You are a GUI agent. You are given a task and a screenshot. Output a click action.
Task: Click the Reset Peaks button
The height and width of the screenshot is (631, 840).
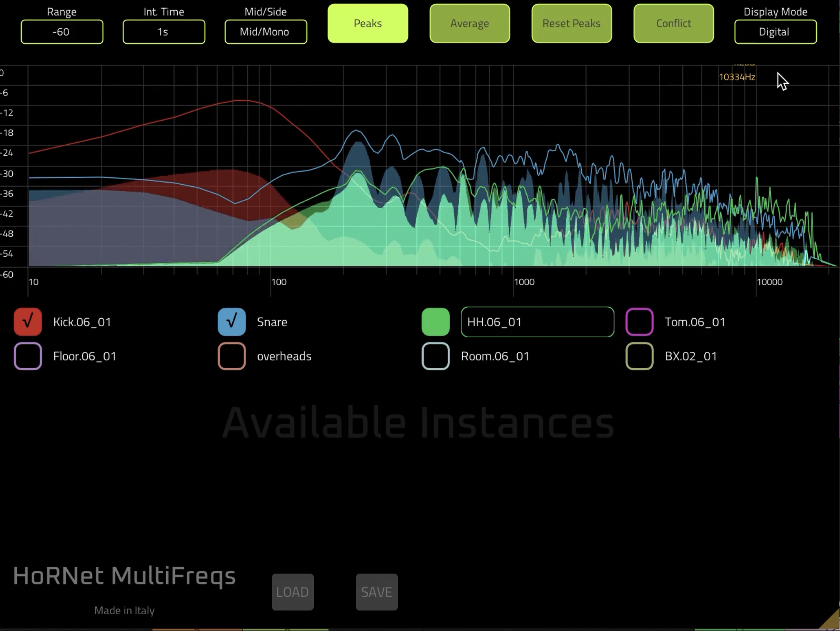click(571, 23)
